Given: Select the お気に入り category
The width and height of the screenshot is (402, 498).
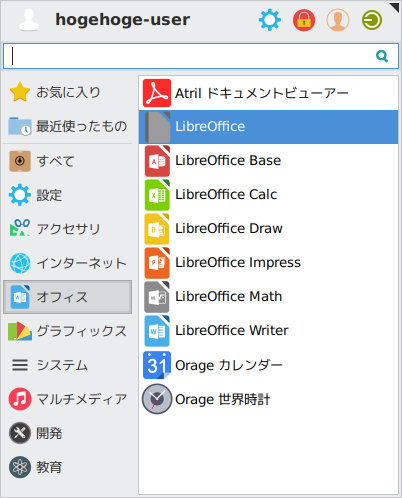Looking at the screenshot, I should [x=68, y=92].
